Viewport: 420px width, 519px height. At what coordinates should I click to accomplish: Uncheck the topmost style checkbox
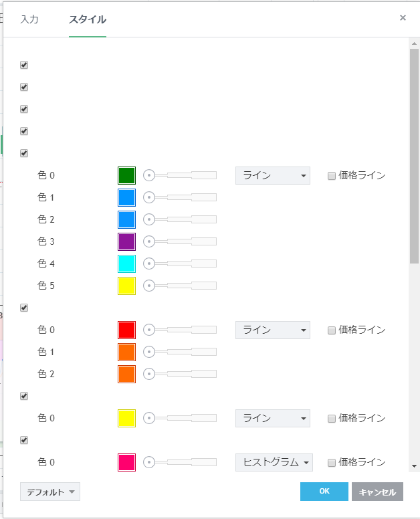24,65
